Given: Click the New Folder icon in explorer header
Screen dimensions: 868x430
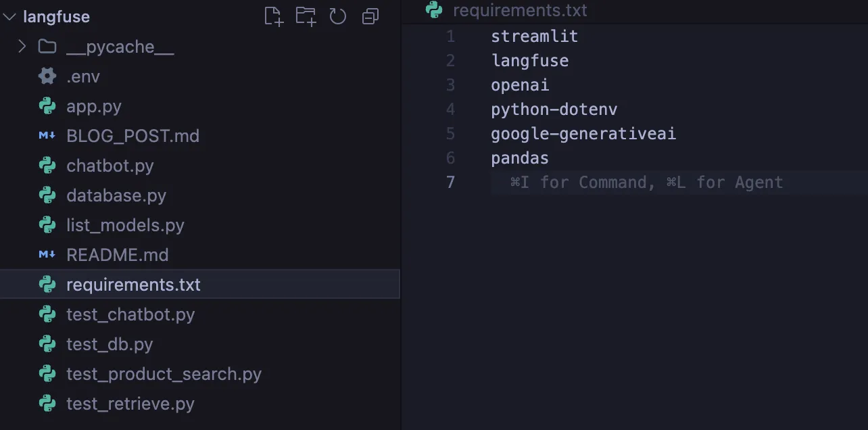Looking at the screenshot, I should pos(306,16).
